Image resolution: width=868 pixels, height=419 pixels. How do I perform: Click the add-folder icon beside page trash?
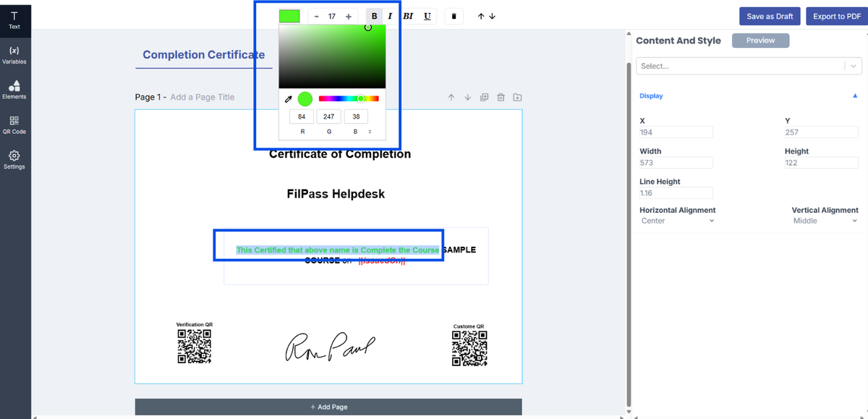pyautogui.click(x=517, y=97)
